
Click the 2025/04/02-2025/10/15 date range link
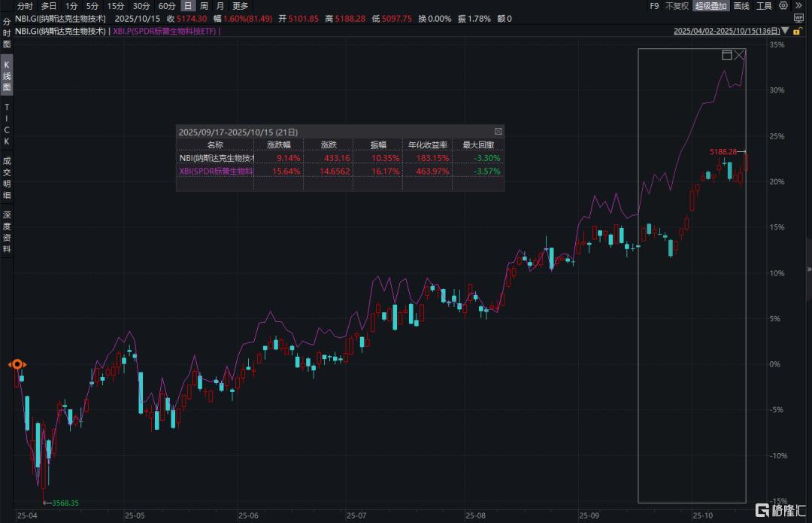coord(726,32)
